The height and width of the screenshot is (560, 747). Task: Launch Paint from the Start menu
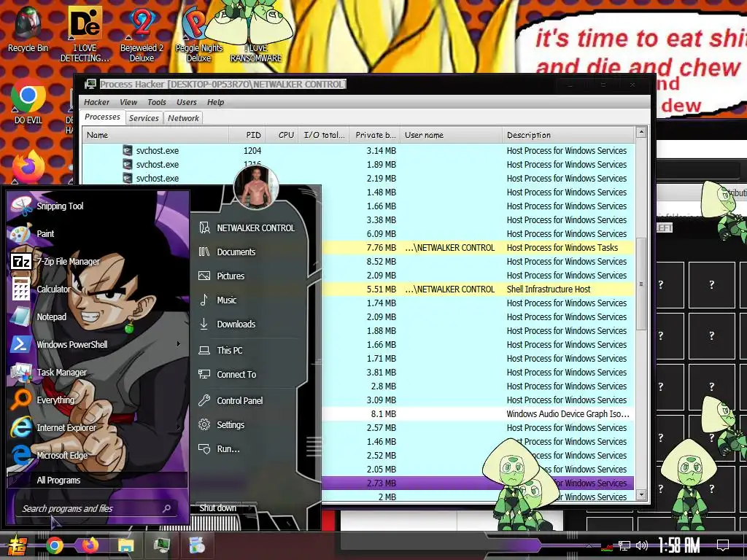pyautogui.click(x=98, y=234)
